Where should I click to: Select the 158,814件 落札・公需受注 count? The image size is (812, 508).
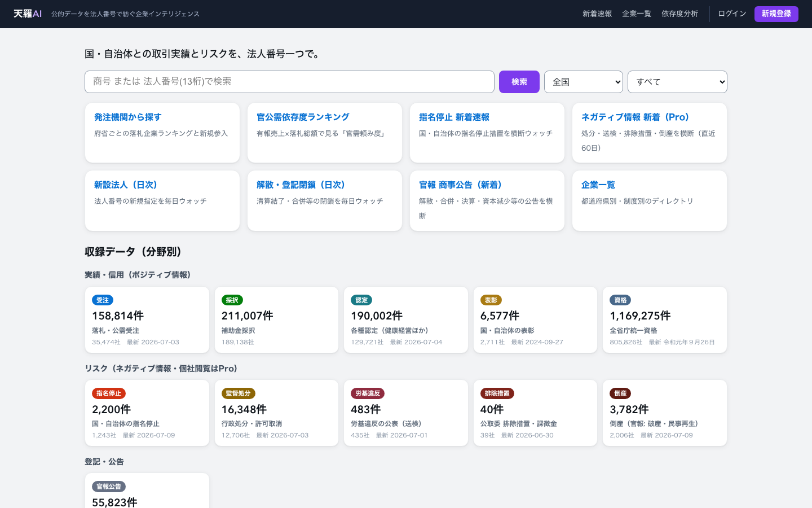coord(118,316)
